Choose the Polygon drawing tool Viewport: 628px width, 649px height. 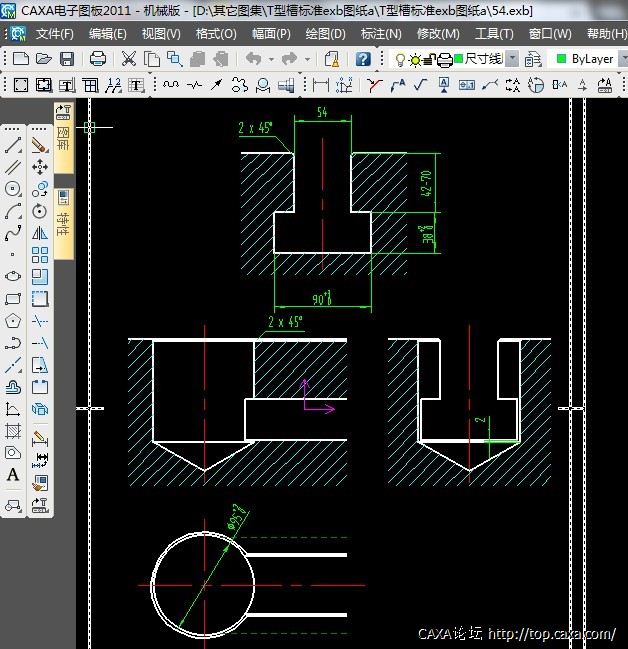pyautogui.click(x=13, y=321)
